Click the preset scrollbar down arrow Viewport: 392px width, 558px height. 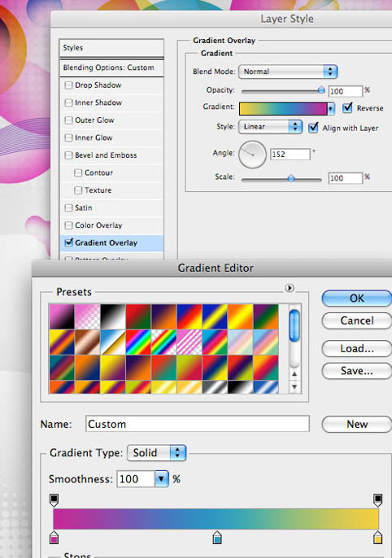click(294, 386)
